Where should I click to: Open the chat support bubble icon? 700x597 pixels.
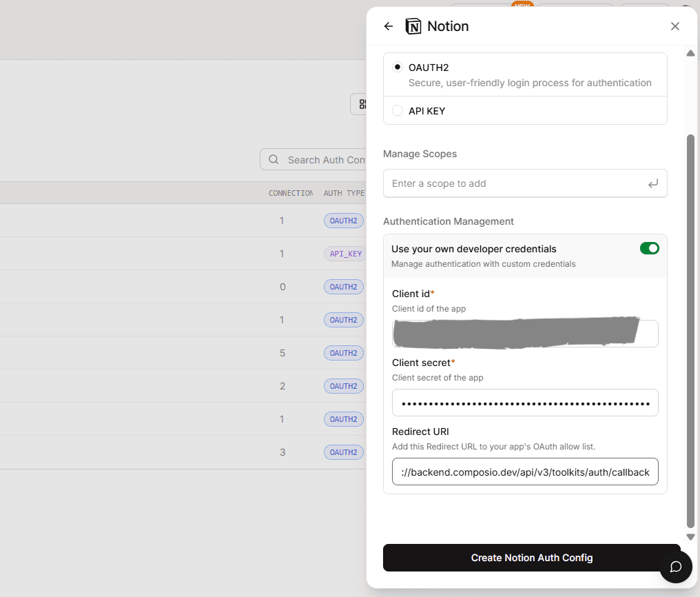click(x=676, y=567)
